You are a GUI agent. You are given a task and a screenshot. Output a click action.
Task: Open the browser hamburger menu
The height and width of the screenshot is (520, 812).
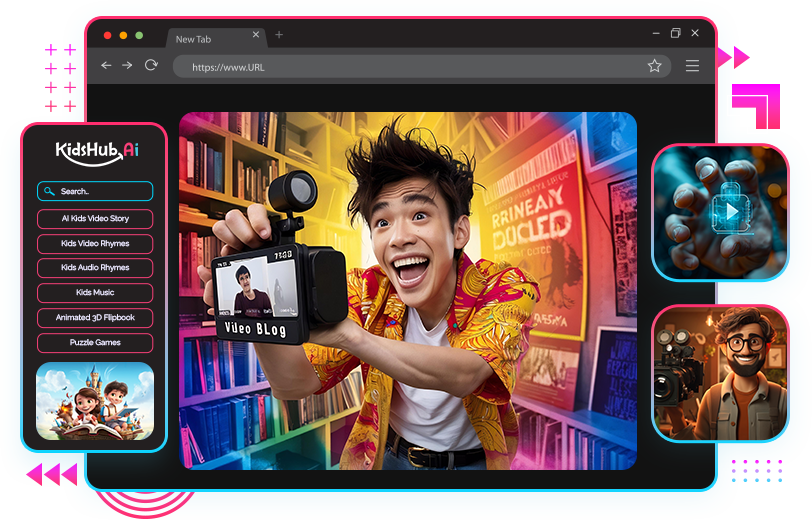[x=692, y=66]
